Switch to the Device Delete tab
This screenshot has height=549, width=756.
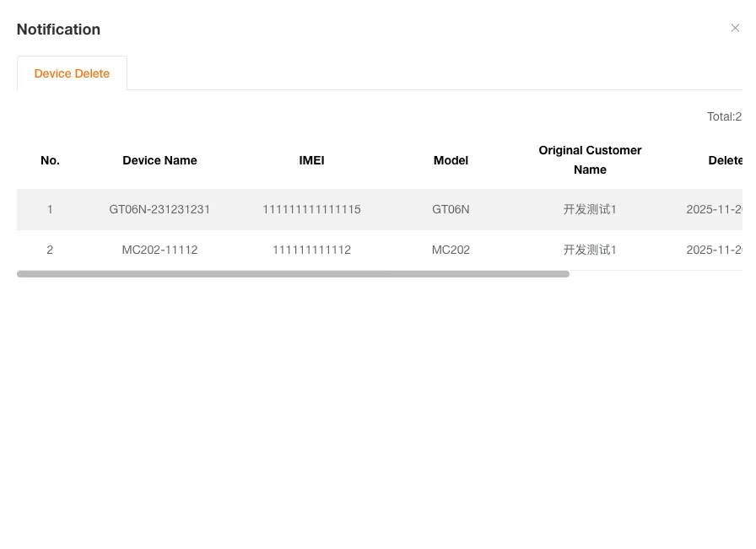(72, 73)
